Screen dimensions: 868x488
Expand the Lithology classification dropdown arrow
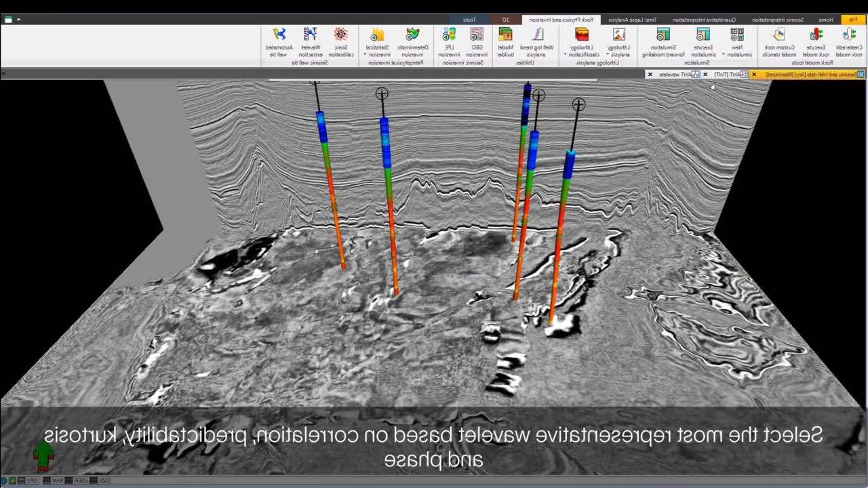click(x=565, y=55)
